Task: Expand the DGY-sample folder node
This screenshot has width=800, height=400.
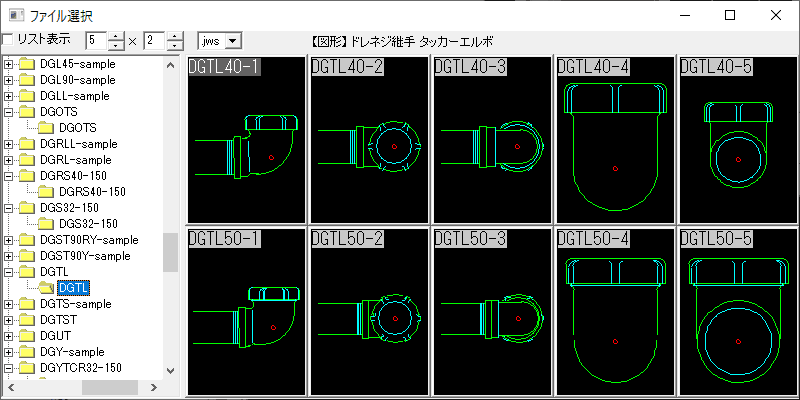Action: (9, 352)
